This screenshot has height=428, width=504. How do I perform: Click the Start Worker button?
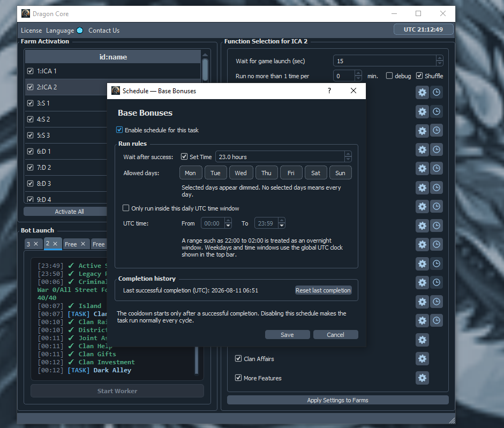117,391
